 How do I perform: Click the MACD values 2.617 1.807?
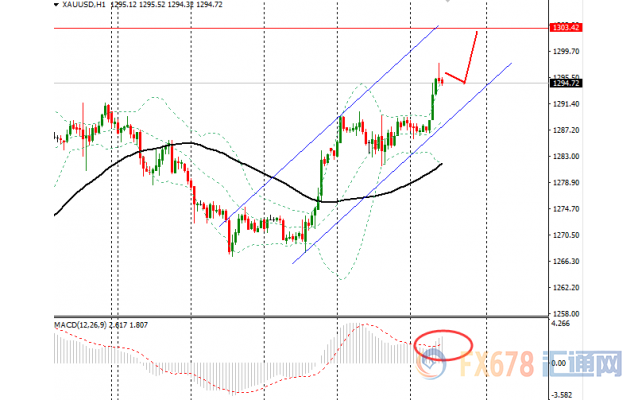tap(129, 325)
